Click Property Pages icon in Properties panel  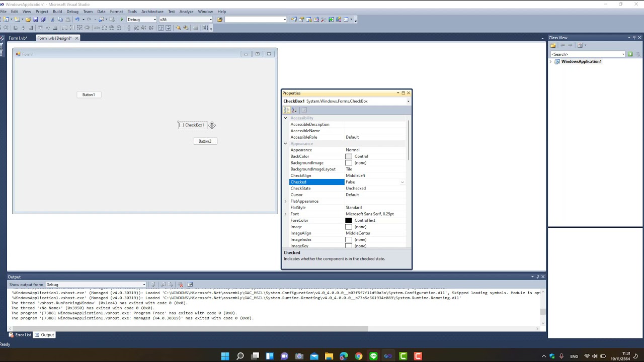(304, 110)
